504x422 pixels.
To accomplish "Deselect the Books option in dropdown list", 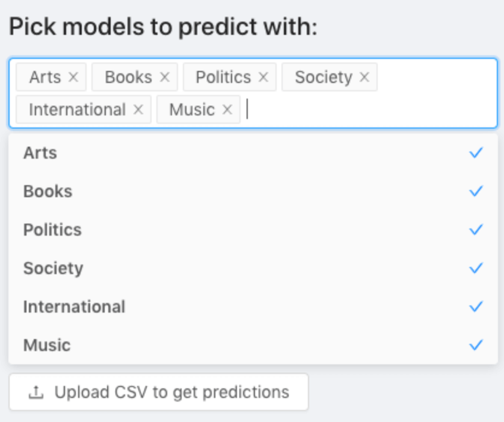I will pyautogui.click(x=253, y=191).
